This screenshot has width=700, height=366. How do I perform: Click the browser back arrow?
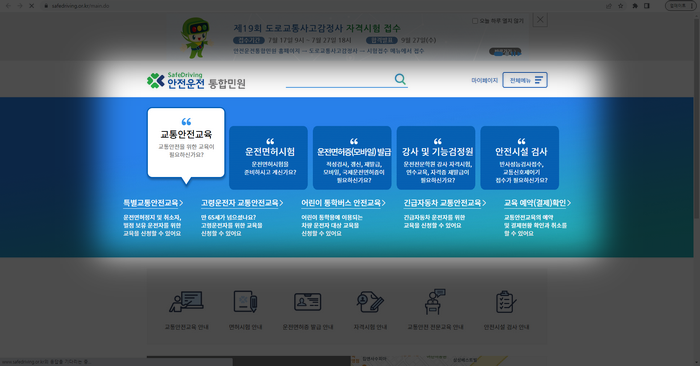[x=8, y=6]
